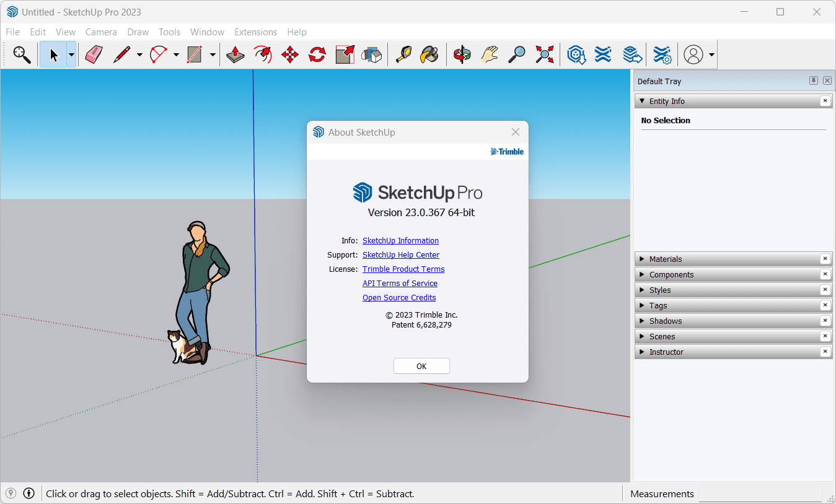Expand the Styles panel
The image size is (836, 504).
point(642,290)
